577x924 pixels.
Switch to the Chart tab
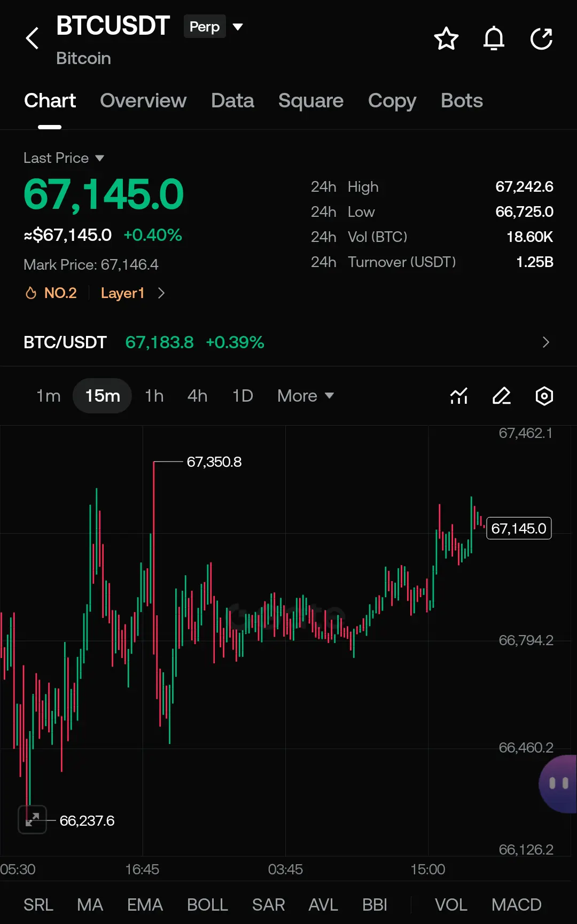[x=50, y=100]
